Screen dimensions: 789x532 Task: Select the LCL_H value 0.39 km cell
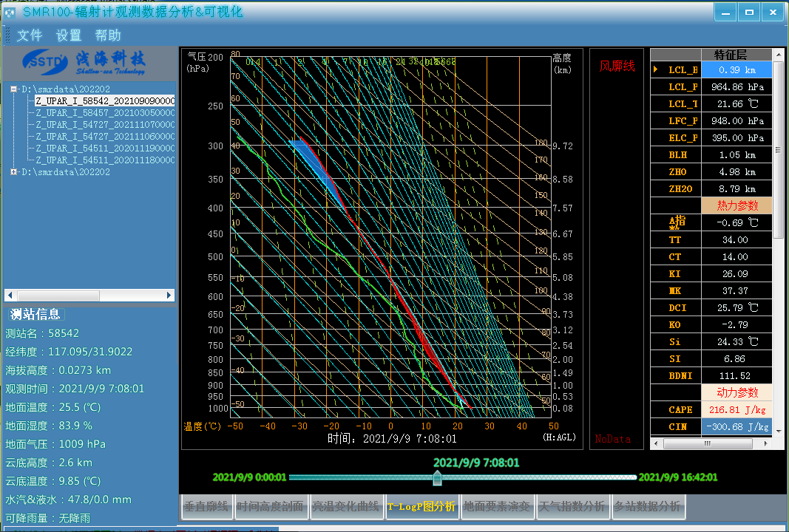pos(736,70)
